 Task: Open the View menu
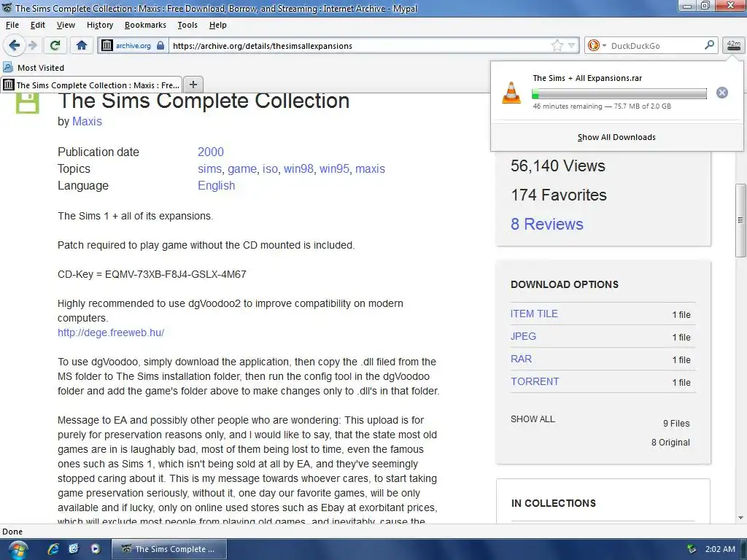[66, 25]
